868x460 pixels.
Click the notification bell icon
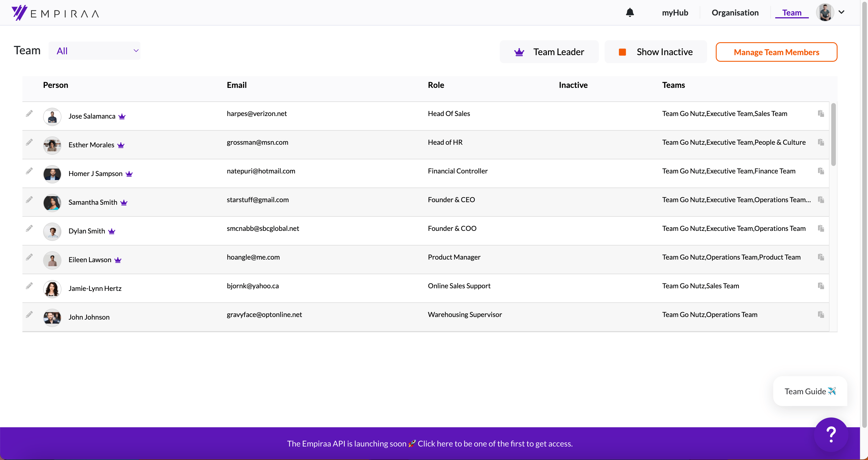(x=630, y=12)
